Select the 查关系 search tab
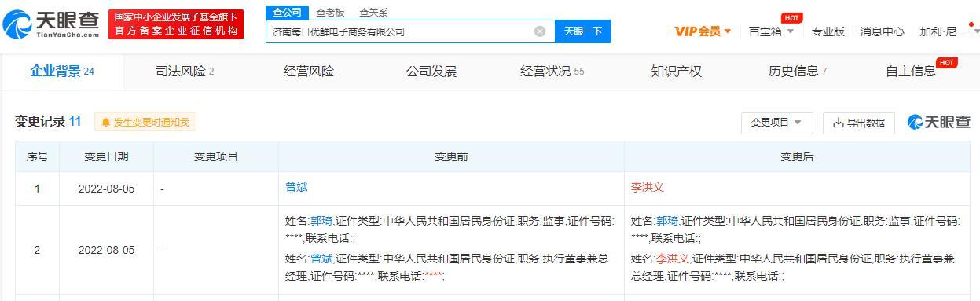Image resolution: width=980 pixels, height=301 pixels. coord(373,13)
